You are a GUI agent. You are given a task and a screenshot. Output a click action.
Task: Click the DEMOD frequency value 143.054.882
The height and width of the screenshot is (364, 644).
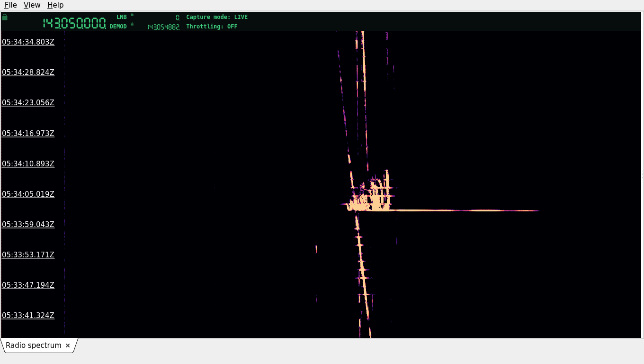point(163,27)
